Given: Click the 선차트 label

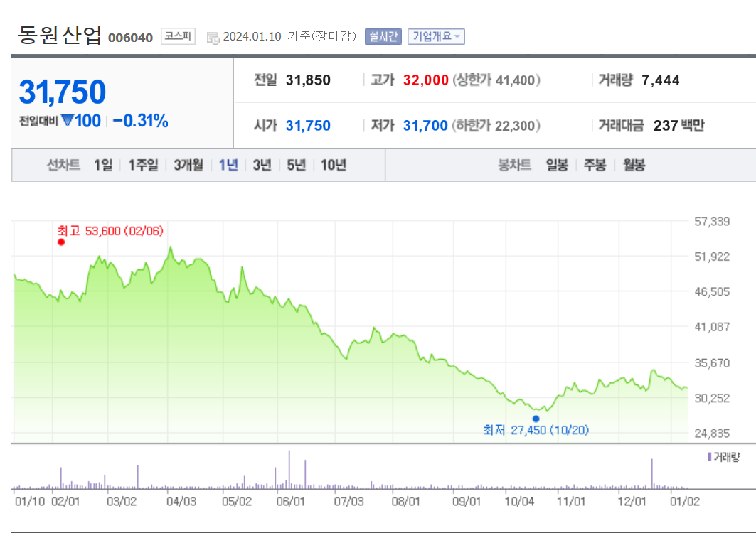Looking at the screenshot, I should pos(63,166).
